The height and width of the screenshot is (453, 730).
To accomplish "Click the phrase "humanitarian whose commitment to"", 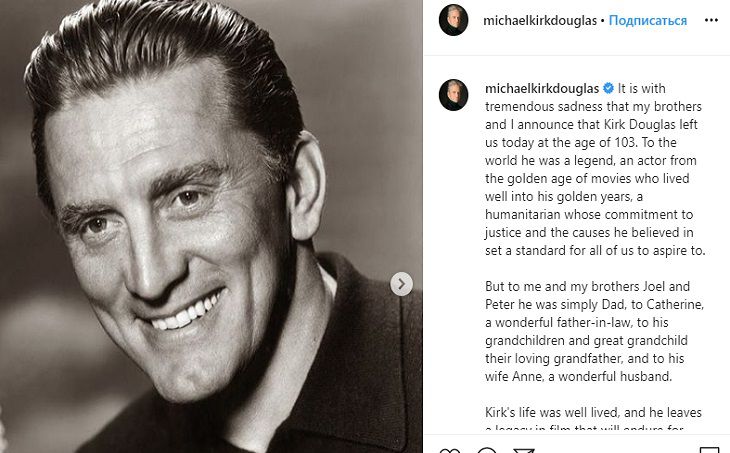I will [589, 215].
